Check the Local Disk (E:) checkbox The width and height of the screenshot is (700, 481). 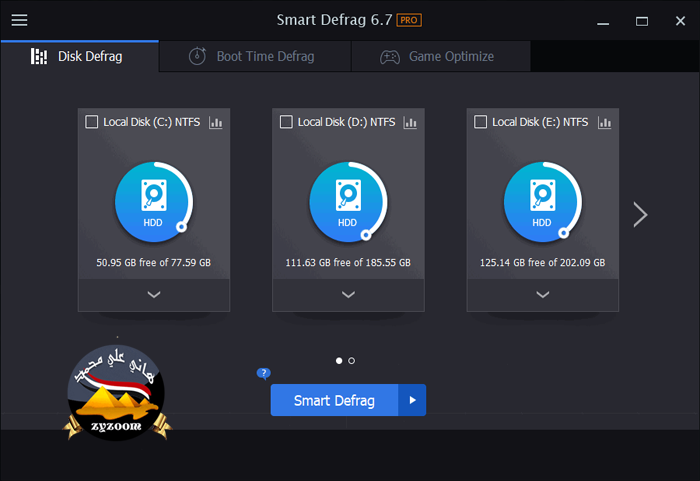[480, 122]
